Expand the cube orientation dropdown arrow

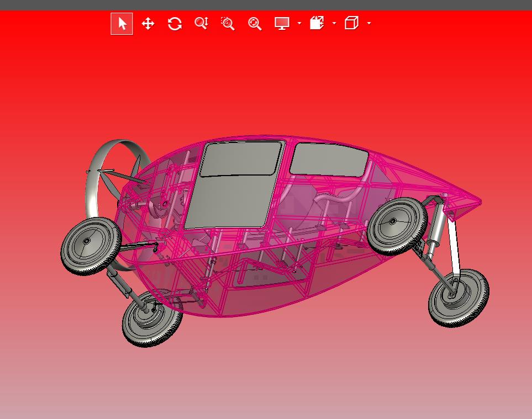tap(369, 23)
